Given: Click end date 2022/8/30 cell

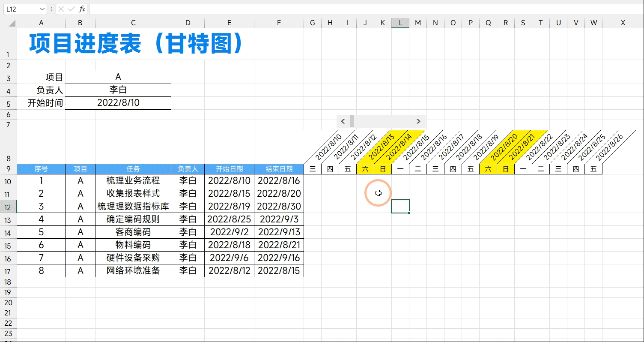Looking at the screenshot, I should pos(279,207).
